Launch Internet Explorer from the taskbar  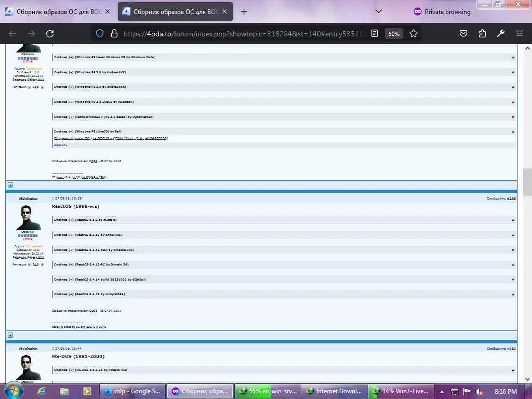(42, 392)
